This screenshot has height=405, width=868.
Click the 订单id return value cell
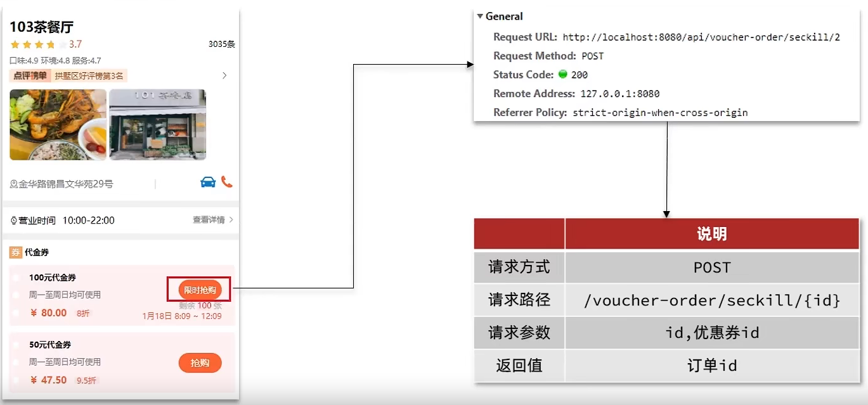(712, 366)
